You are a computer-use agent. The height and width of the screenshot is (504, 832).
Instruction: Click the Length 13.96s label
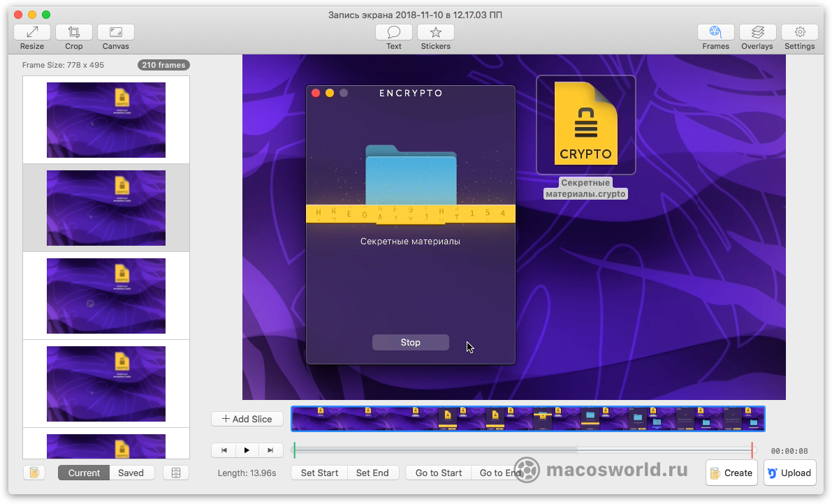click(247, 473)
